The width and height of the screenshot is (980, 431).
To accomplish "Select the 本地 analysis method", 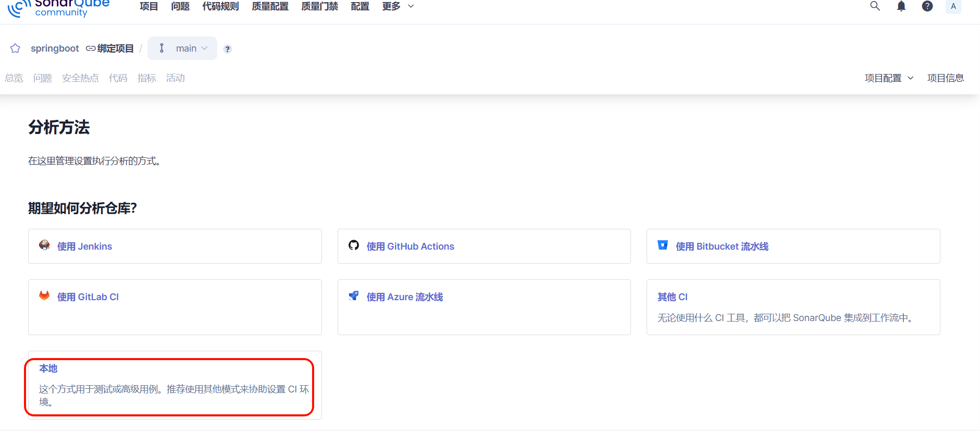I will click(x=48, y=368).
